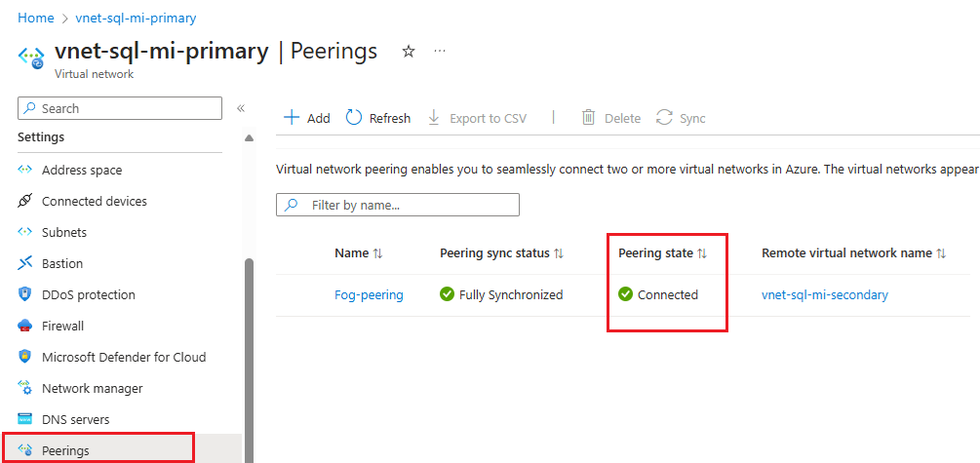Image resolution: width=980 pixels, height=463 pixels.
Task: Click the DDoS protection shield icon
Action: pos(25,294)
